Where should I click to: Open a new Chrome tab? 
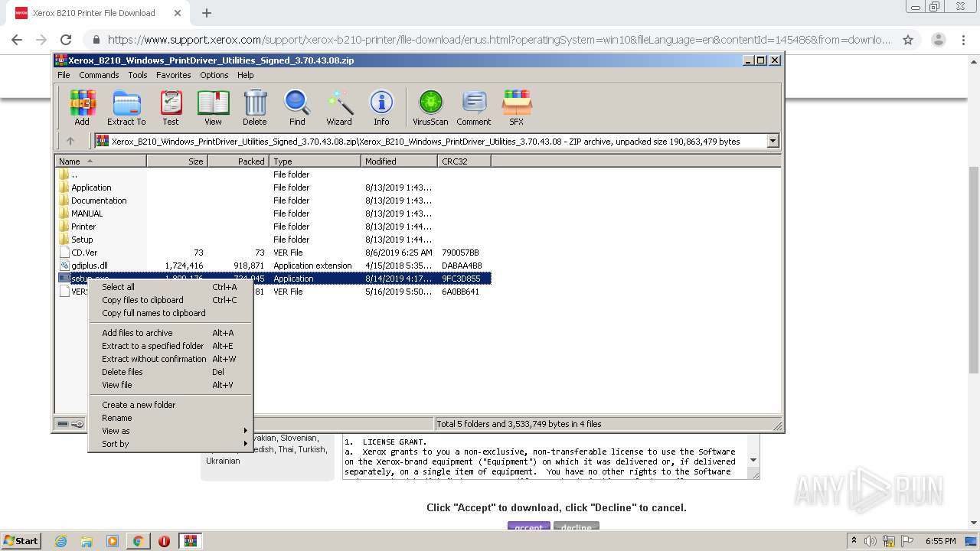207,13
